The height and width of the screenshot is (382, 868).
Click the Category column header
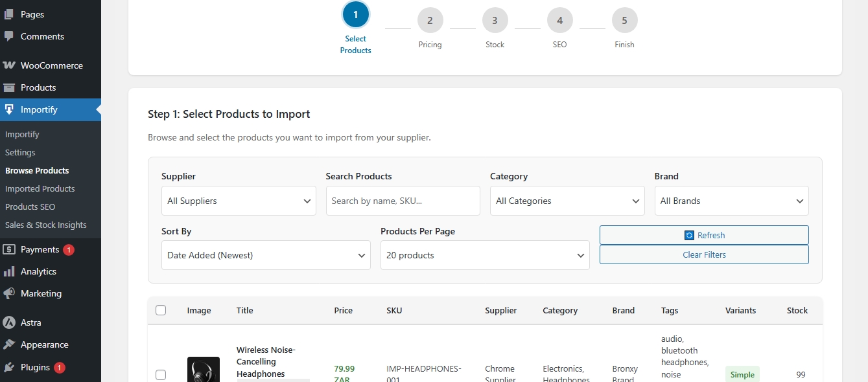click(560, 310)
